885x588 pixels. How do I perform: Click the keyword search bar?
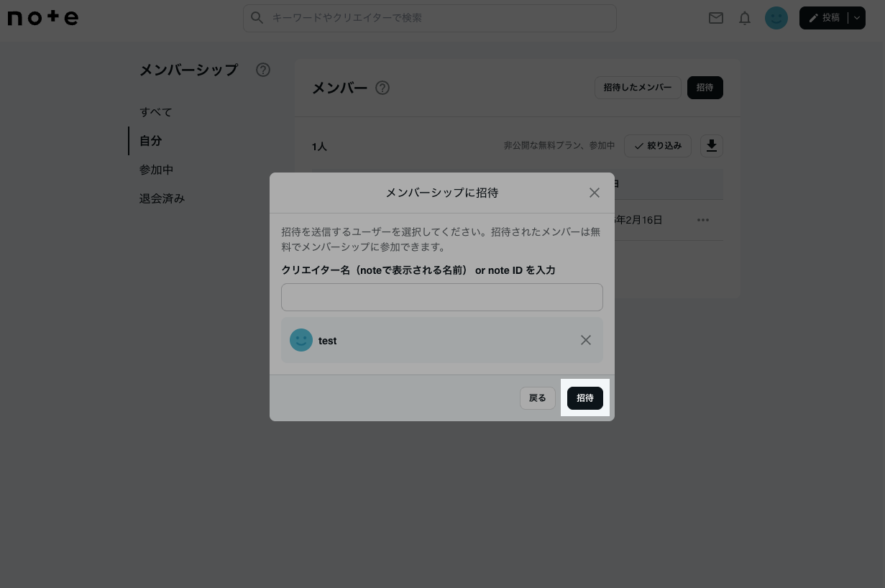pos(429,18)
